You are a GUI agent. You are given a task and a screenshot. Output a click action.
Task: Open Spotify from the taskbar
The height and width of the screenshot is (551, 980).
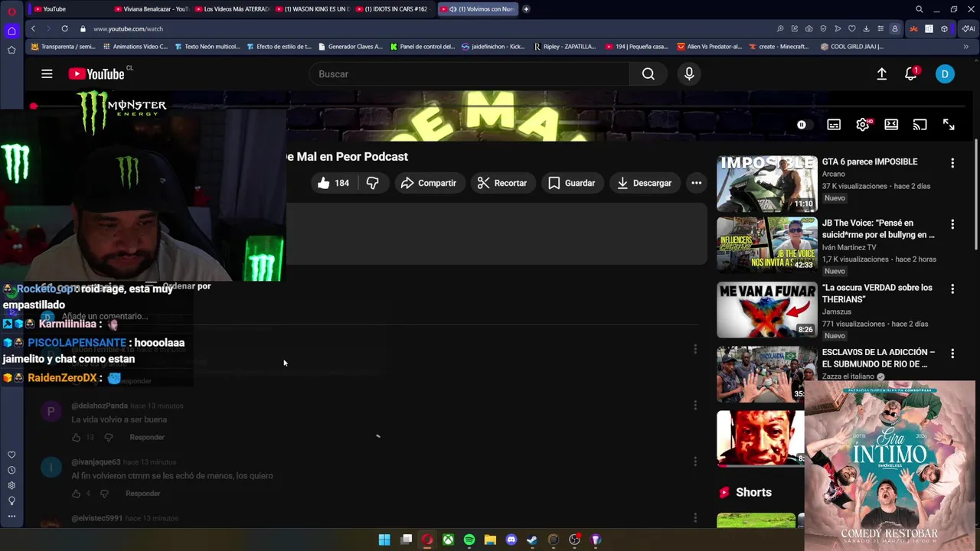coord(469,540)
